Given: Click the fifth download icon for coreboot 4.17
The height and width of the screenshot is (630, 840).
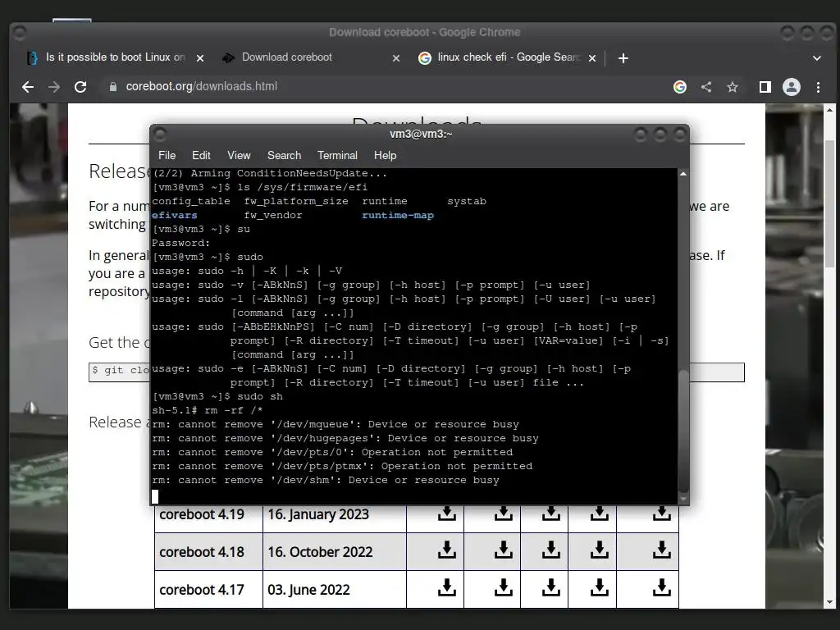Looking at the screenshot, I should tap(662, 587).
